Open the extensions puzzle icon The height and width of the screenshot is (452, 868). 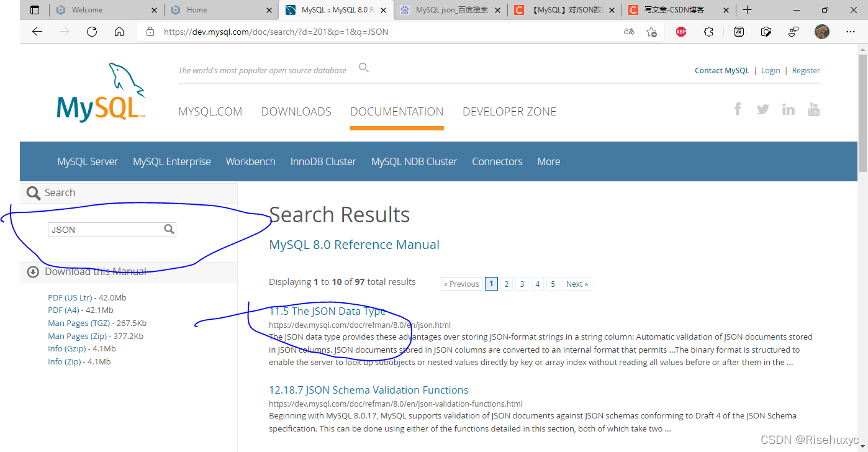[x=708, y=32]
